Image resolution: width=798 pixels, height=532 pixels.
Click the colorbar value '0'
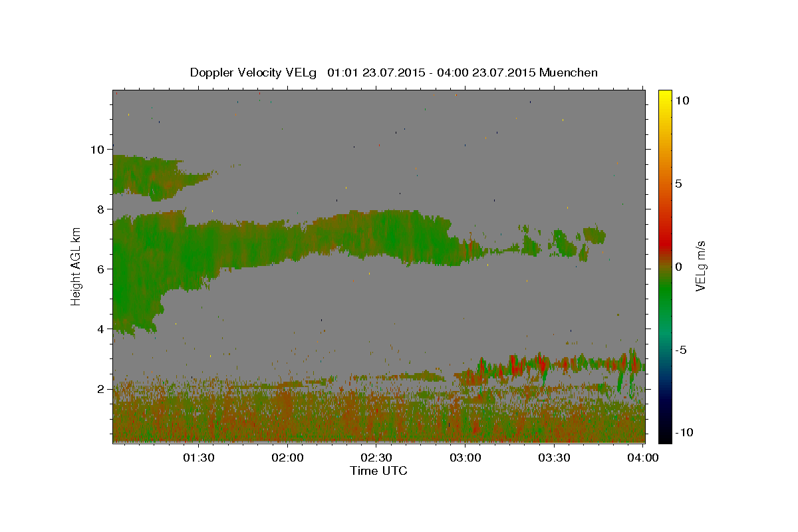[x=678, y=267]
